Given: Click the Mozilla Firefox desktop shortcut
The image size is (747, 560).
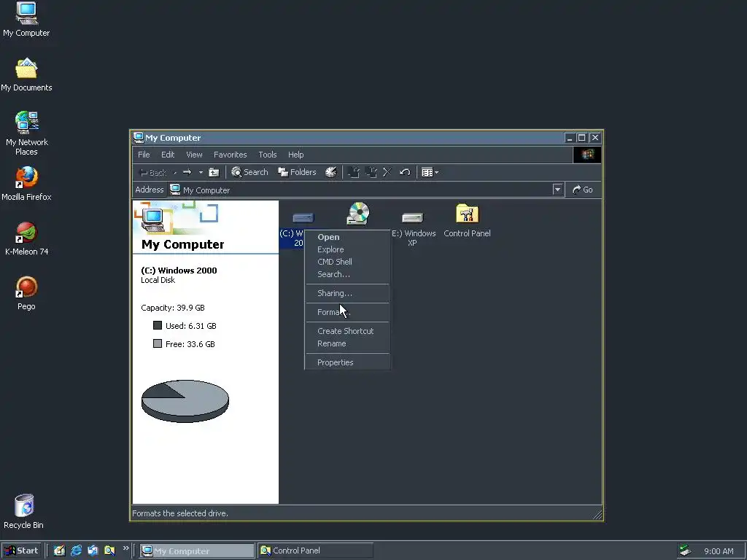Looking at the screenshot, I should pyautogui.click(x=26, y=184).
